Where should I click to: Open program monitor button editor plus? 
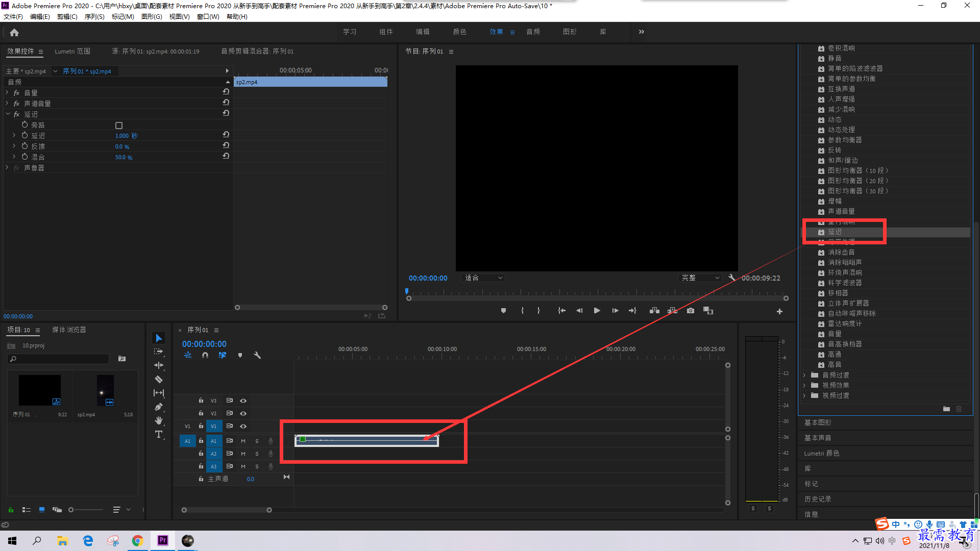tap(779, 311)
